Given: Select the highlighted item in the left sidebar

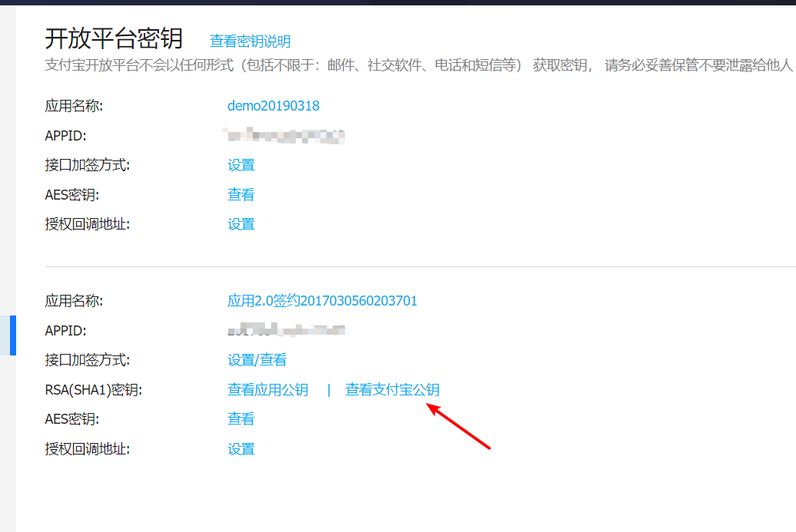Looking at the screenshot, I should (8, 335).
